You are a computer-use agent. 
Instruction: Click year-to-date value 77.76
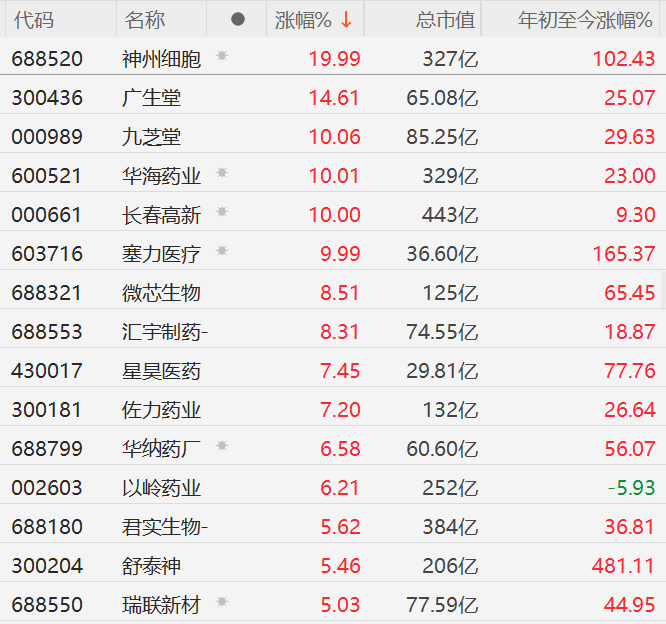(x=629, y=371)
